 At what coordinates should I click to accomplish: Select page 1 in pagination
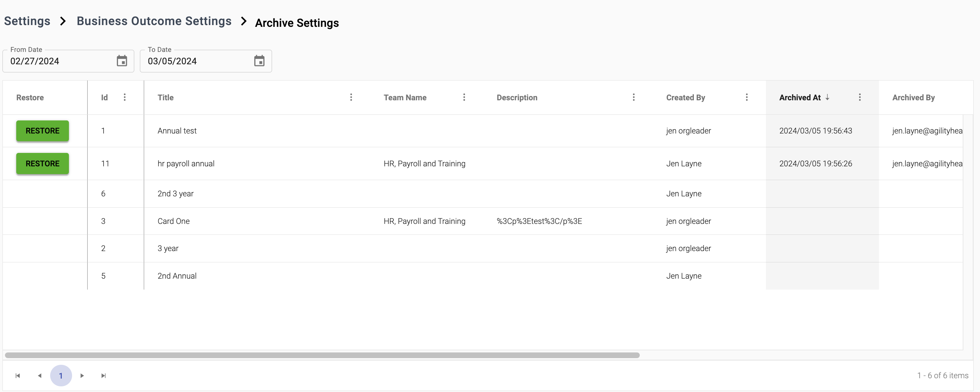61,376
